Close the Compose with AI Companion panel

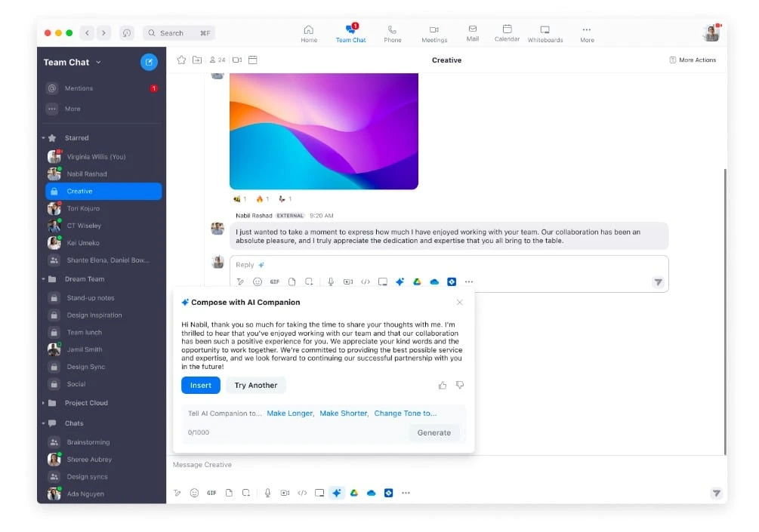[460, 303]
